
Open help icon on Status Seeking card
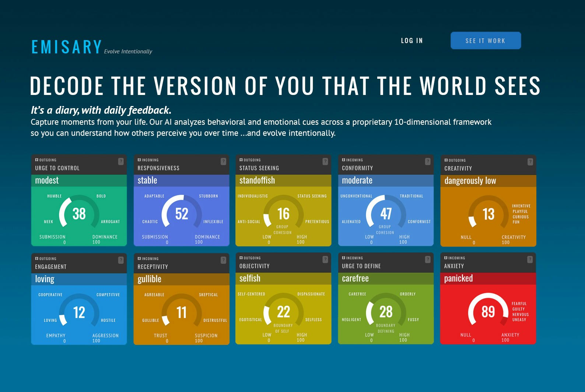click(x=325, y=161)
